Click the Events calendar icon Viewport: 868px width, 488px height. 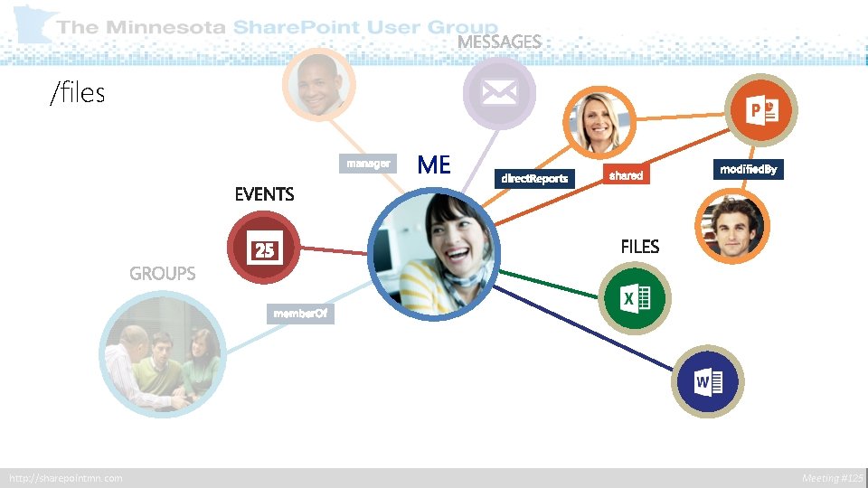[263, 248]
